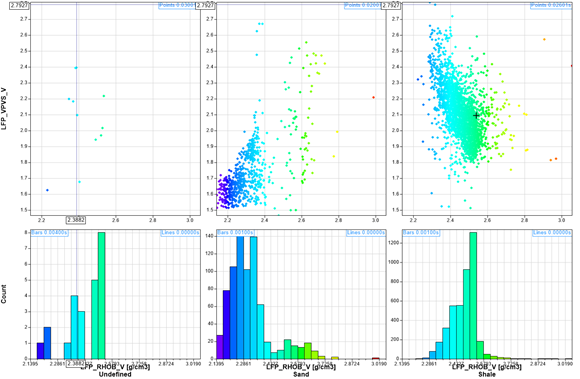The image size is (580, 379).
Task: Click the Shale facies label
Action: tap(487, 374)
